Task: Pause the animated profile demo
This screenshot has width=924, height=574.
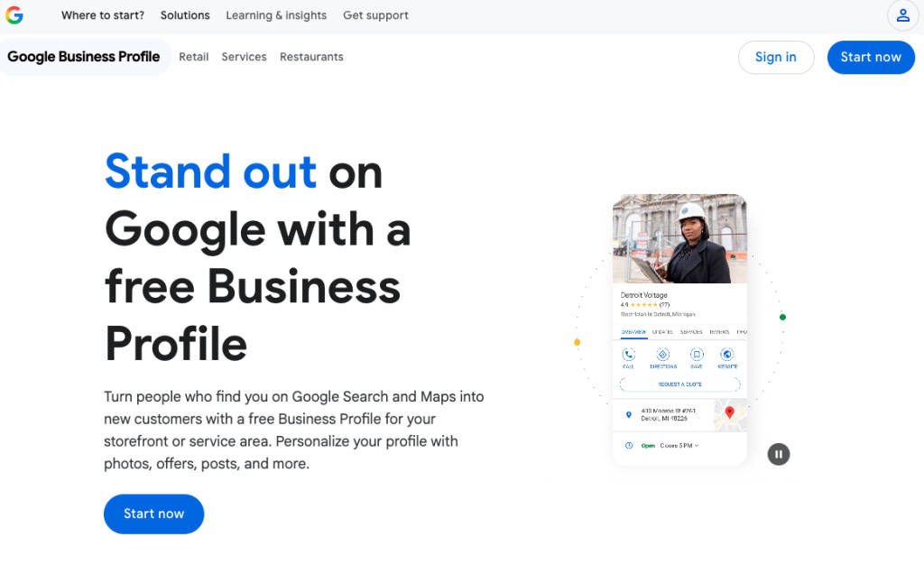Action: coord(778,454)
